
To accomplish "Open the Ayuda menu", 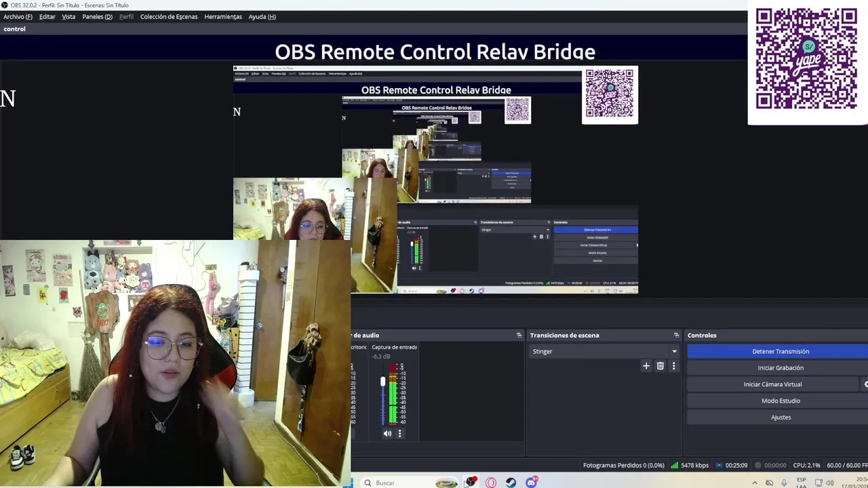I will click(x=262, y=16).
